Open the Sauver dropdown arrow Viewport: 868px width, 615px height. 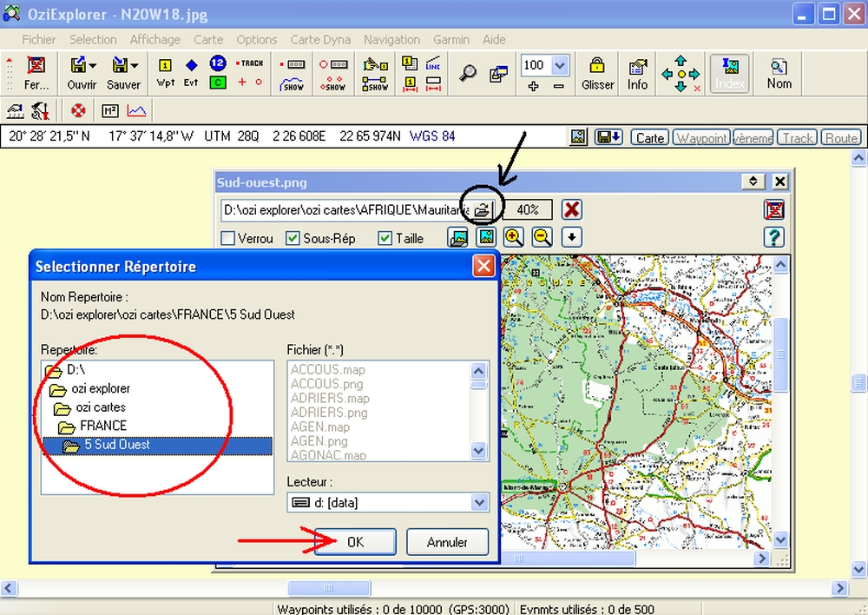[135, 66]
